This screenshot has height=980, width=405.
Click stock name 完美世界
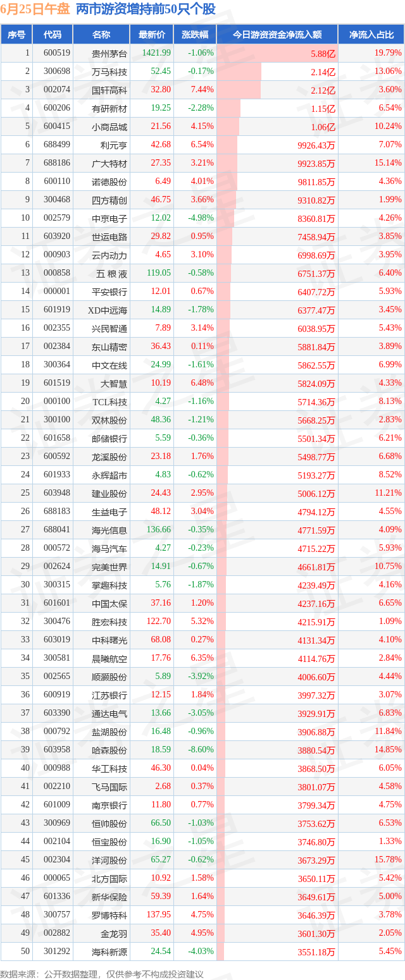click(x=109, y=567)
